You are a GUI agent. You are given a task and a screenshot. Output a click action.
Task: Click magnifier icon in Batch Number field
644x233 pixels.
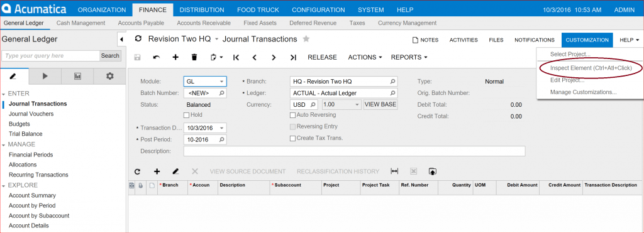click(x=222, y=93)
